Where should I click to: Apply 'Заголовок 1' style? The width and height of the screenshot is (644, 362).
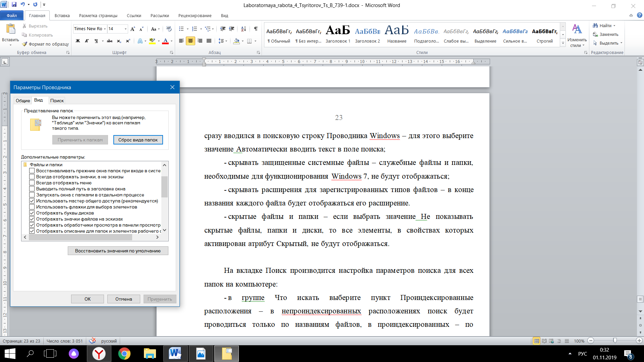[338, 35]
